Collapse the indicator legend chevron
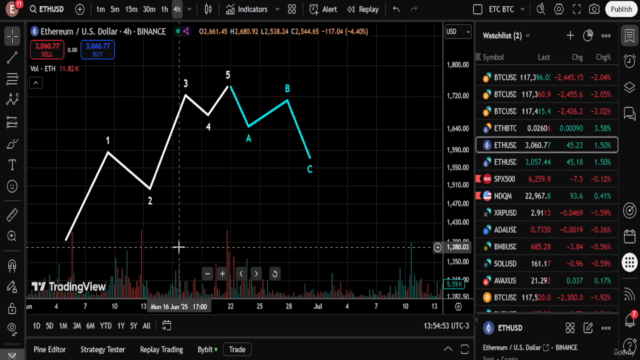The width and height of the screenshot is (640, 360). tap(36, 83)
